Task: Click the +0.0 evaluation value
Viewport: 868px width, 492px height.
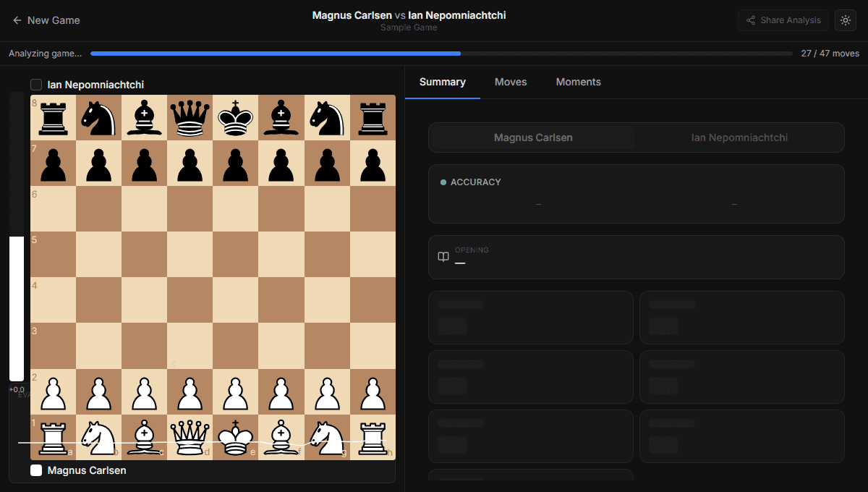Action: [x=17, y=389]
